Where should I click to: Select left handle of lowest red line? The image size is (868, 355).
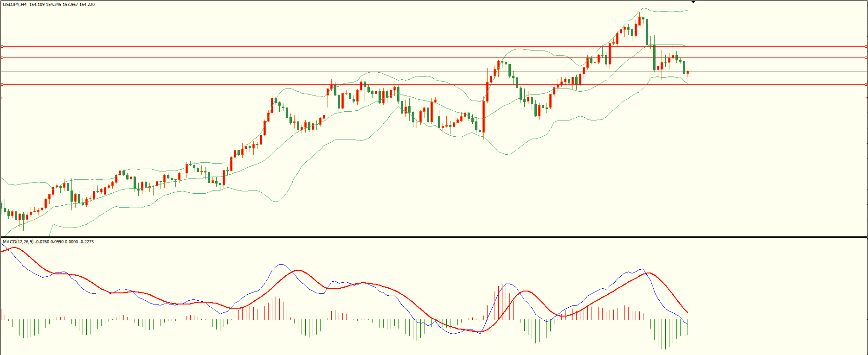click(2, 98)
